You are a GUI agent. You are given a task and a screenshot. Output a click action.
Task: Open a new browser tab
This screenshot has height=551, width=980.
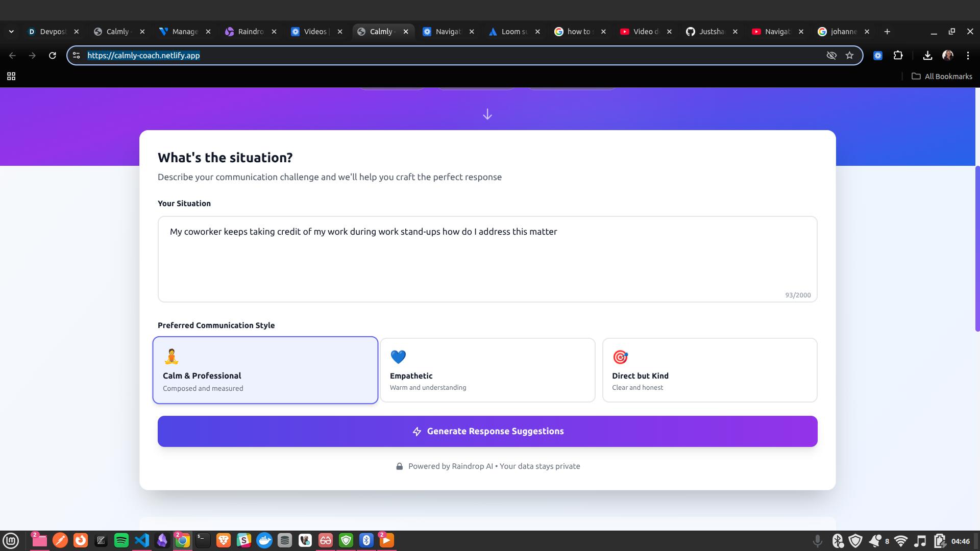pyautogui.click(x=887, y=32)
